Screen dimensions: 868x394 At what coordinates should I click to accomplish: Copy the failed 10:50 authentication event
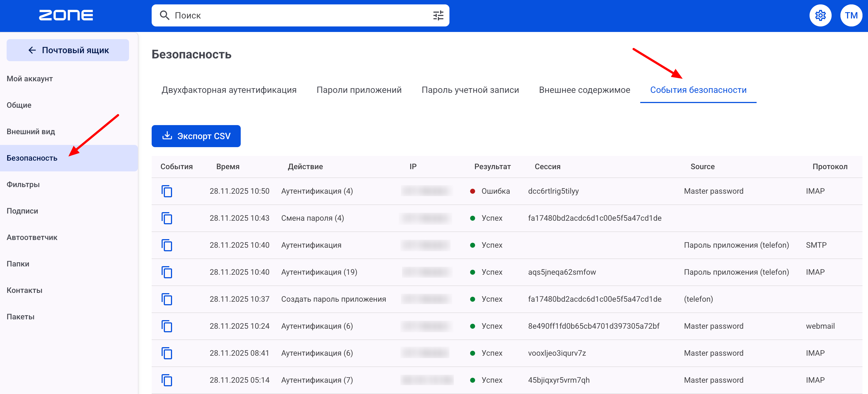(x=167, y=191)
